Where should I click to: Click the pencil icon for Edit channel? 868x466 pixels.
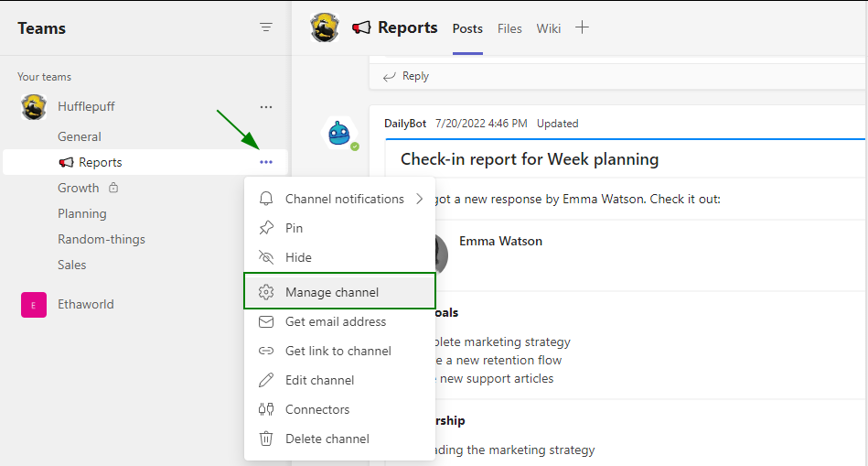pos(266,380)
